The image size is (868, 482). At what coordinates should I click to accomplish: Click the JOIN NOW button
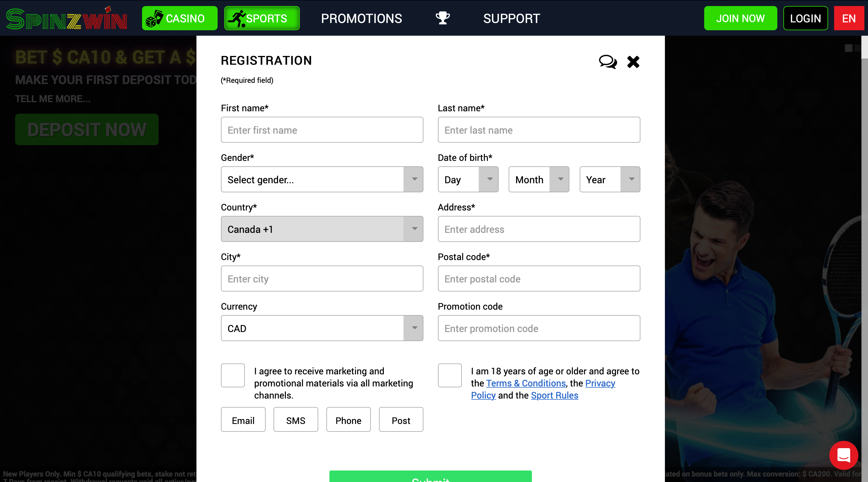pos(740,18)
